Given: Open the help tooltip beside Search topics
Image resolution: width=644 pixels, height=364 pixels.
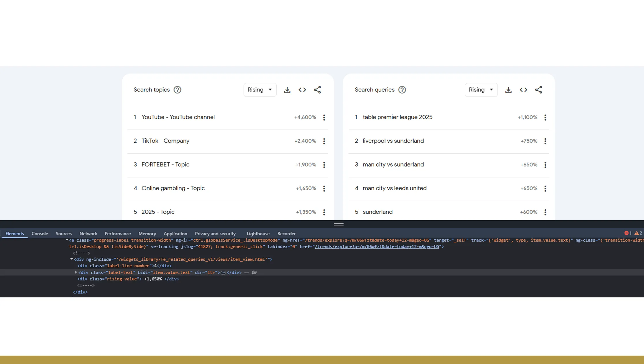Looking at the screenshot, I should pyautogui.click(x=177, y=90).
